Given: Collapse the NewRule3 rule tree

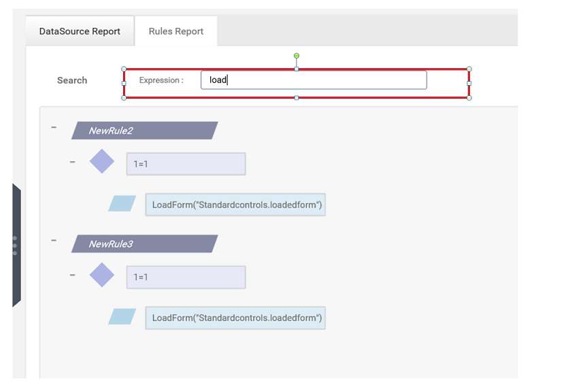Looking at the screenshot, I should pos(54,240).
